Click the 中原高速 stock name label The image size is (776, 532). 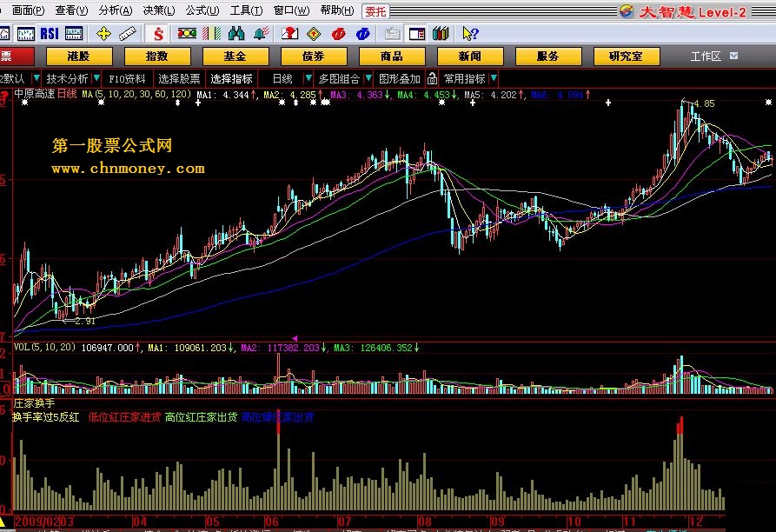[x=34, y=94]
